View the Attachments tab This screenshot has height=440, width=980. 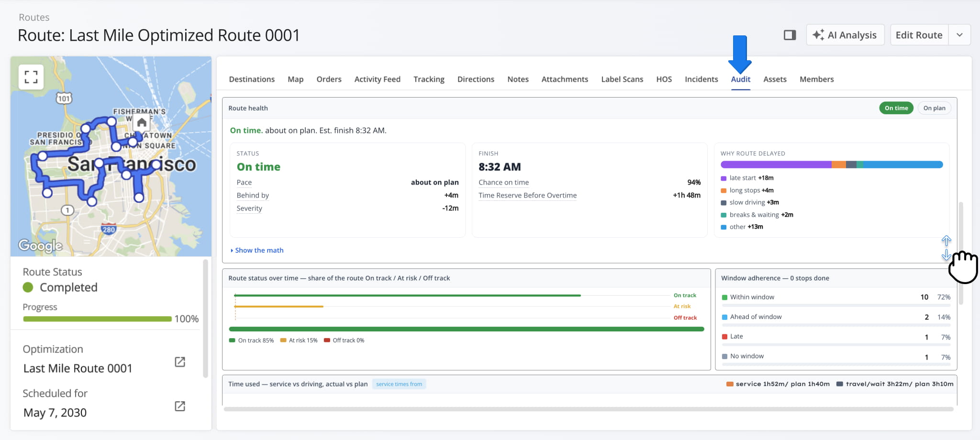[x=565, y=79]
